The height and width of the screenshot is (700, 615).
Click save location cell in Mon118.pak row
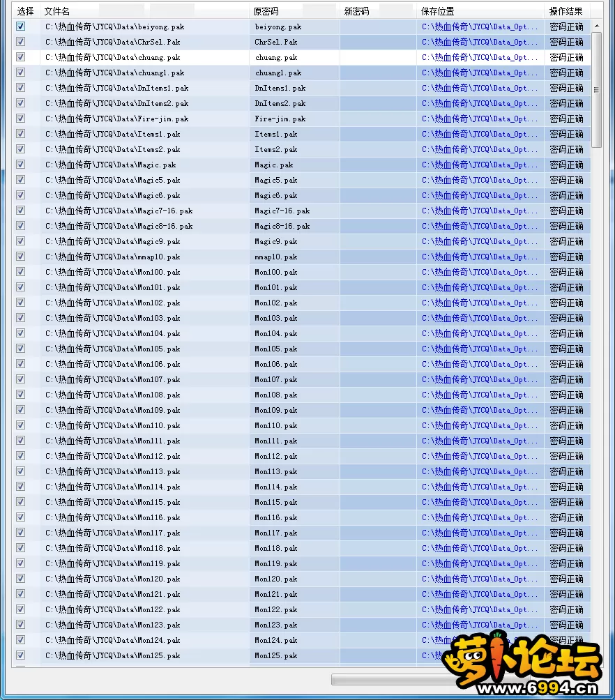pyautogui.click(x=480, y=548)
